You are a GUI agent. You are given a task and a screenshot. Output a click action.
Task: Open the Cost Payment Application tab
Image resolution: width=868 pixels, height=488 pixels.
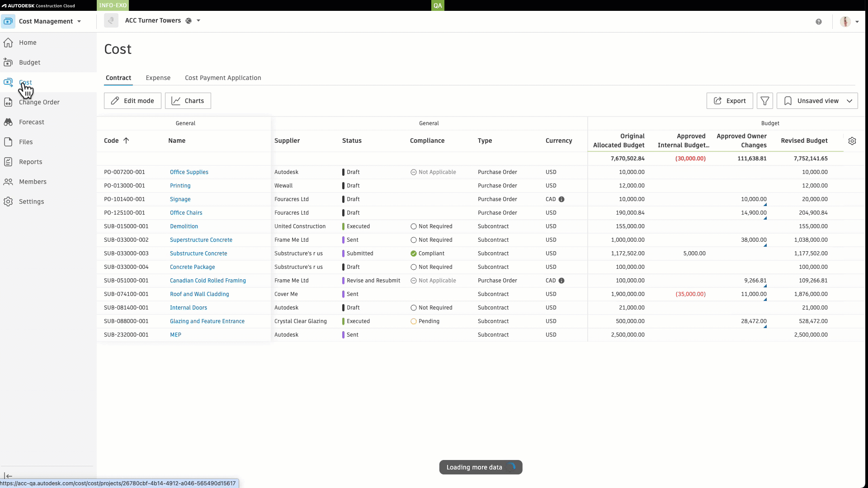(223, 78)
